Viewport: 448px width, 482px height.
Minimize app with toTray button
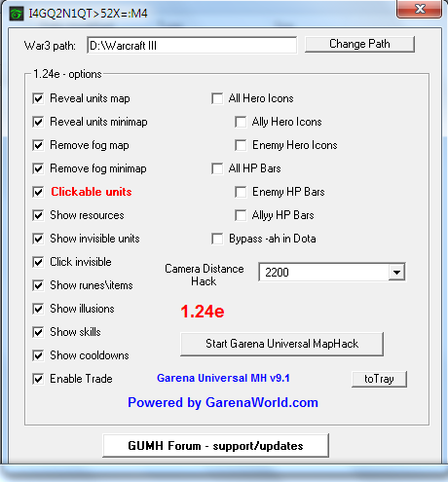coord(379,379)
